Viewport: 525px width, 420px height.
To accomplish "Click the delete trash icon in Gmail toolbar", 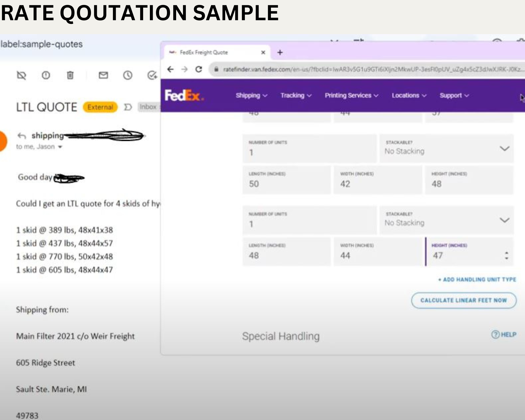I will pos(70,76).
